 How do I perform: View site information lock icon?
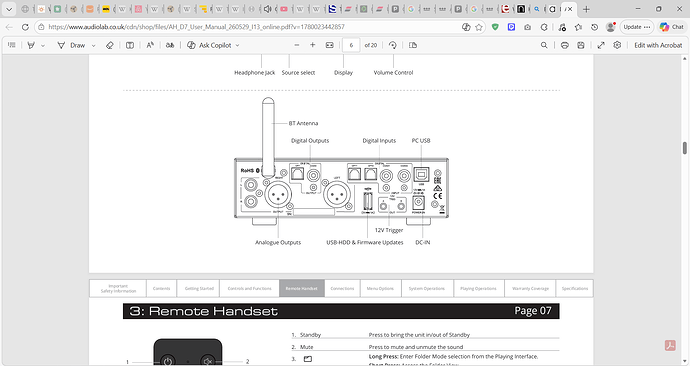tap(41, 27)
